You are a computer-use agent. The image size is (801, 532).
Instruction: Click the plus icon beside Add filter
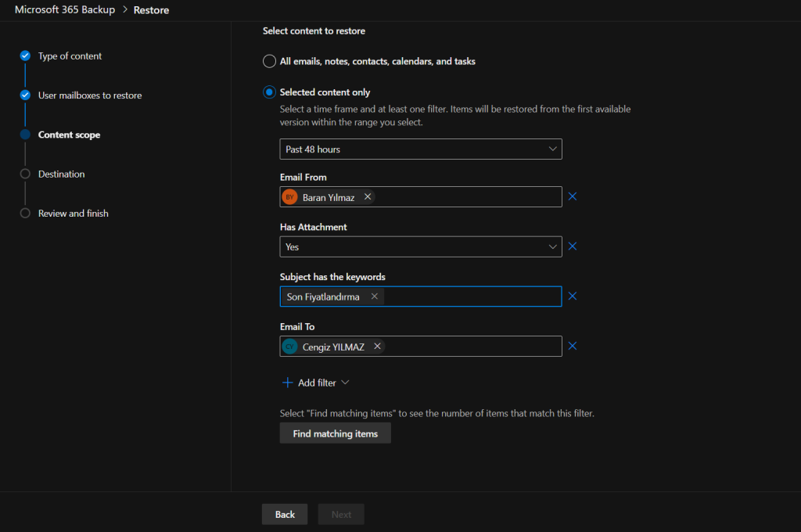pyautogui.click(x=287, y=383)
